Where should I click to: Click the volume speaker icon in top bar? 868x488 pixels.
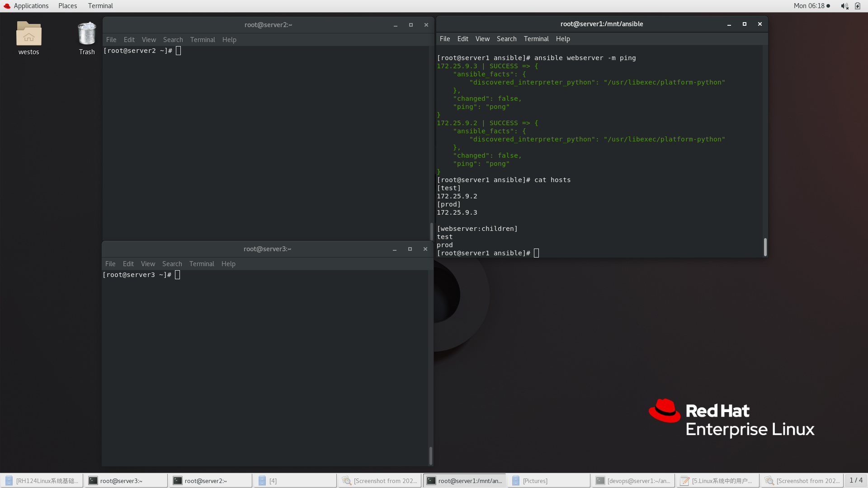tap(844, 6)
